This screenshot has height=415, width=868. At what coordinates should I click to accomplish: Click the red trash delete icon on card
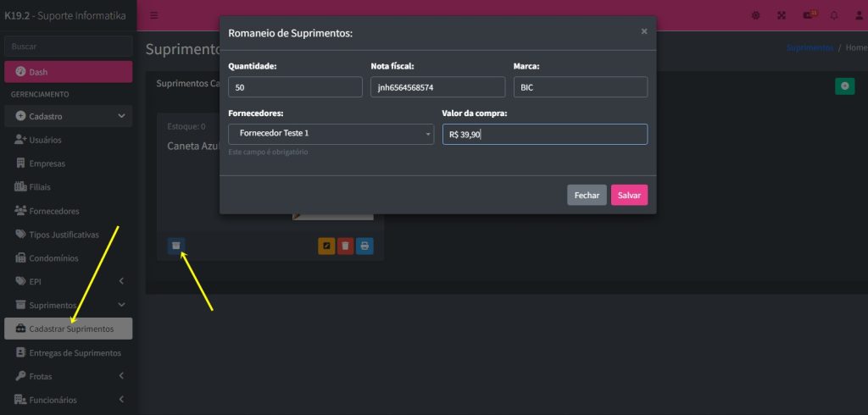(345, 246)
